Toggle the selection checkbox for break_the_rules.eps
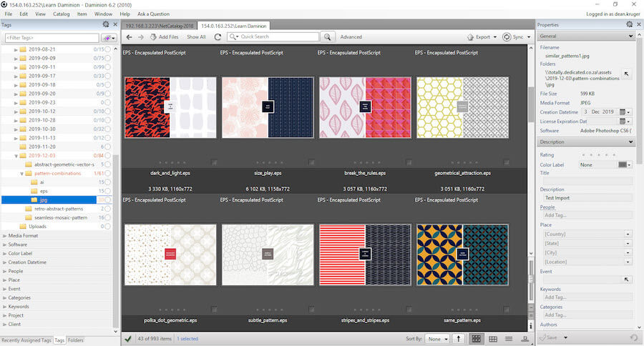This screenshot has width=644, height=346. 409,162
